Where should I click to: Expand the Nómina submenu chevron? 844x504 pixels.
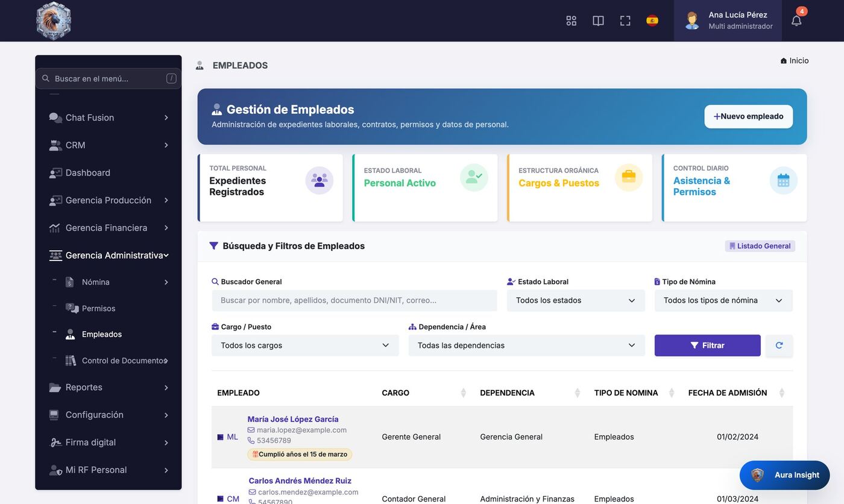coord(166,282)
